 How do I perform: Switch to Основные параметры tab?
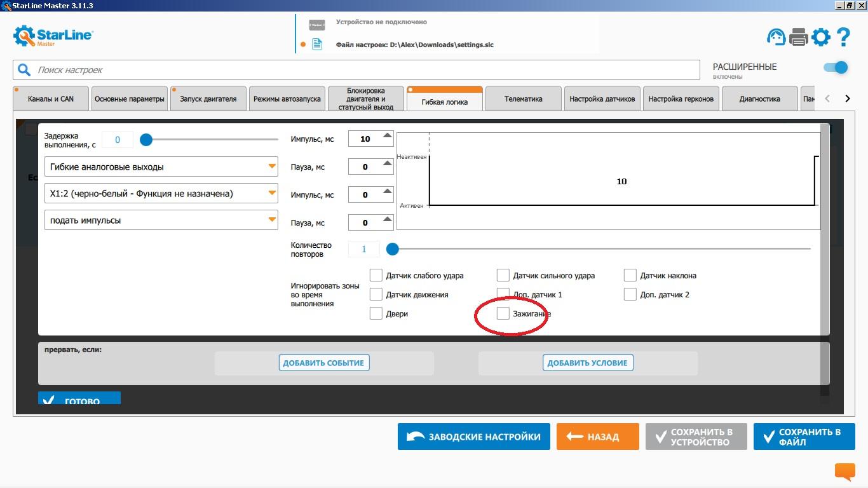coord(130,99)
